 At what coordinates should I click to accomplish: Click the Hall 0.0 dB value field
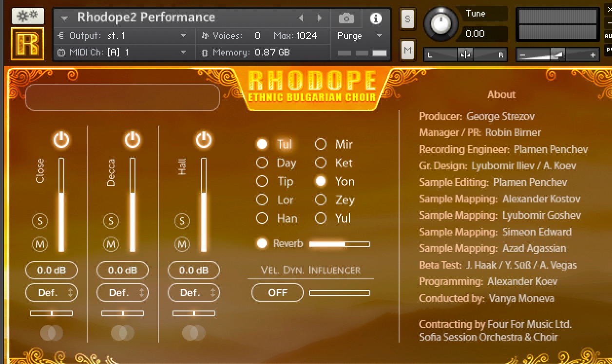click(x=194, y=270)
